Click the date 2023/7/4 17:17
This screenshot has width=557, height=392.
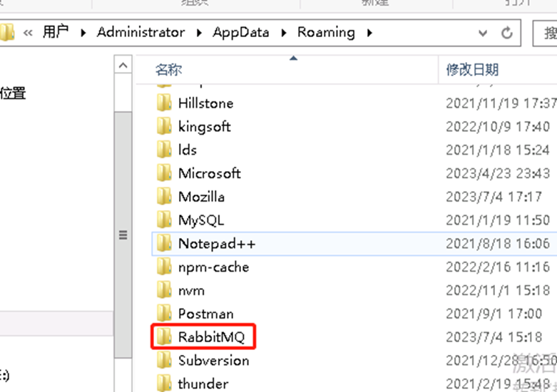coord(494,197)
